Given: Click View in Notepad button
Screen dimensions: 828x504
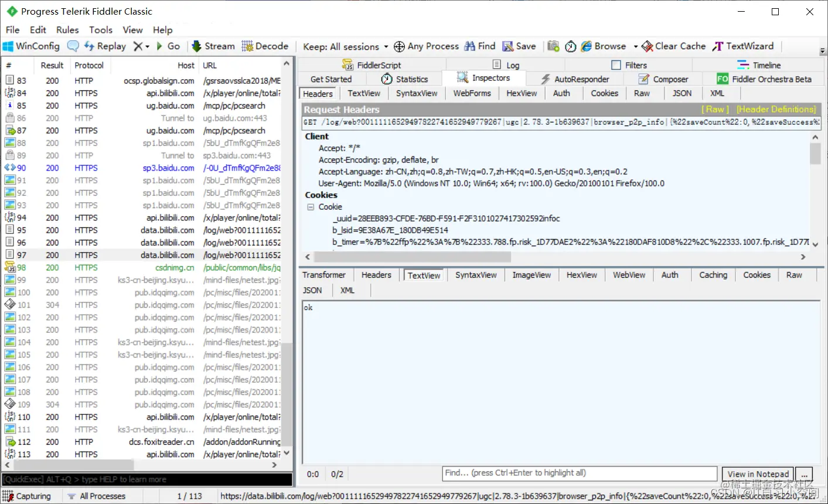Looking at the screenshot, I should (758, 474).
